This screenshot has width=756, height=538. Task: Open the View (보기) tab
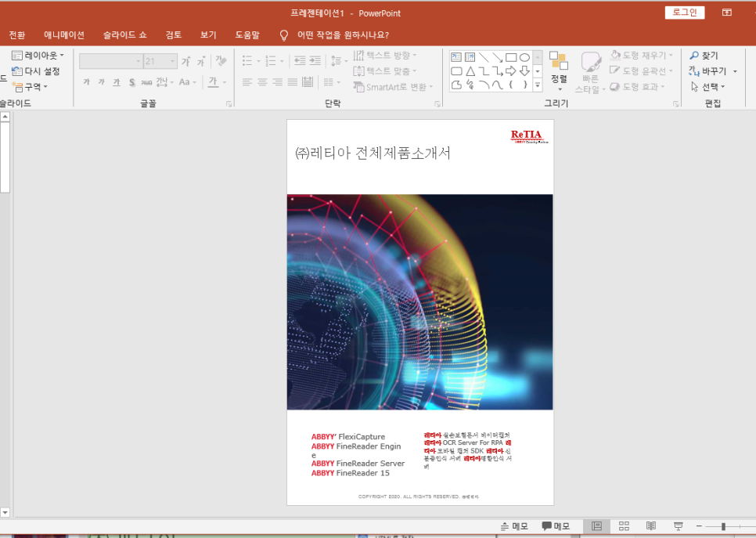point(208,34)
